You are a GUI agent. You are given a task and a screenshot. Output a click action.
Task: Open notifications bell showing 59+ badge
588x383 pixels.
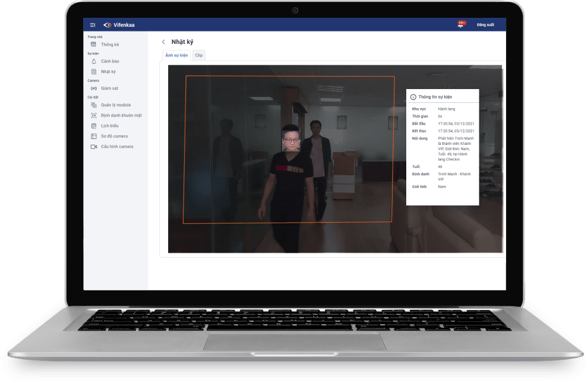[461, 24]
